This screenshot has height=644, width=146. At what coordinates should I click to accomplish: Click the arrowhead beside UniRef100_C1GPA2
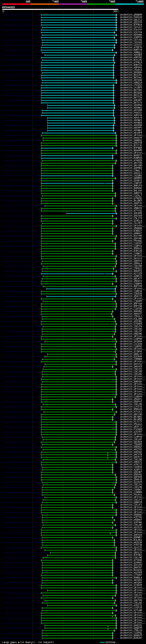[113, 633]
